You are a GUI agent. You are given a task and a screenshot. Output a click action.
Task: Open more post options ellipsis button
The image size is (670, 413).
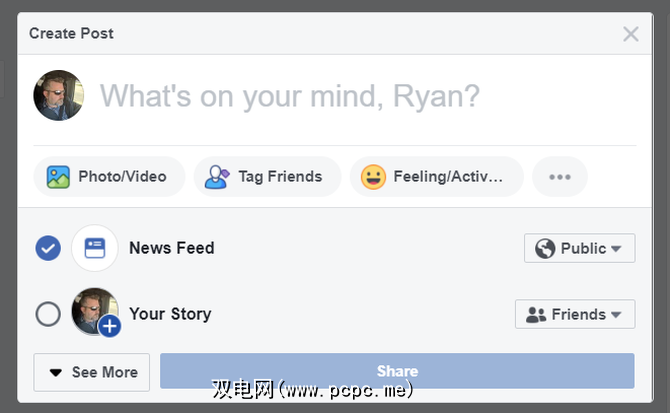click(x=559, y=177)
